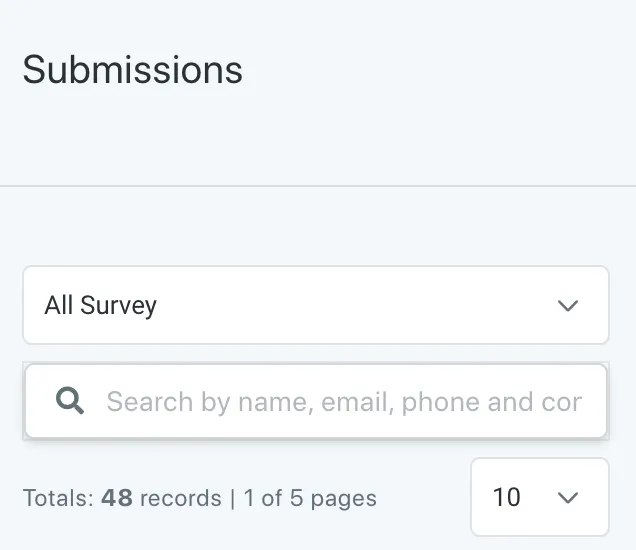Click the word pages in pagination summary
636x550 pixels.
(x=344, y=500)
